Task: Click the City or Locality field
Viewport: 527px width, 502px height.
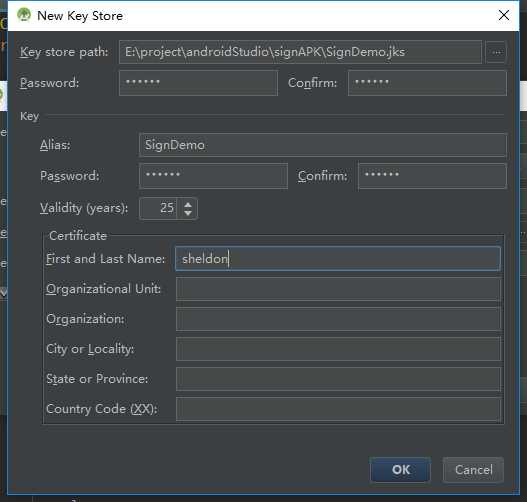Action: (x=338, y=349)
